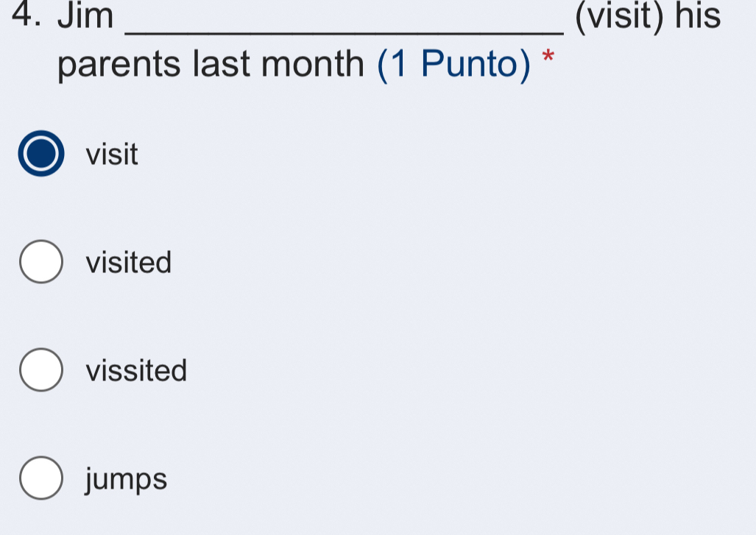Click the word 'last' in the question
This screenshot has width=756, height=535.
[222, 63]
